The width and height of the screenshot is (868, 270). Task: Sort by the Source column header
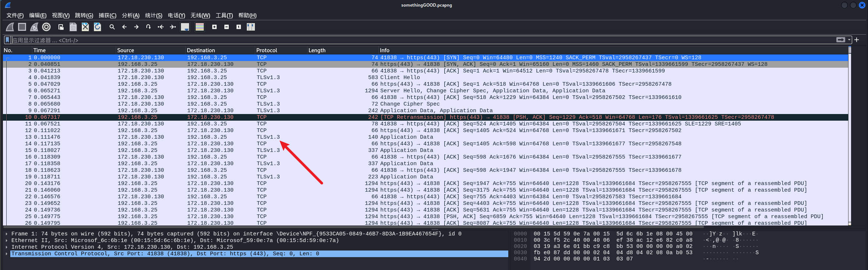(151, 50)
